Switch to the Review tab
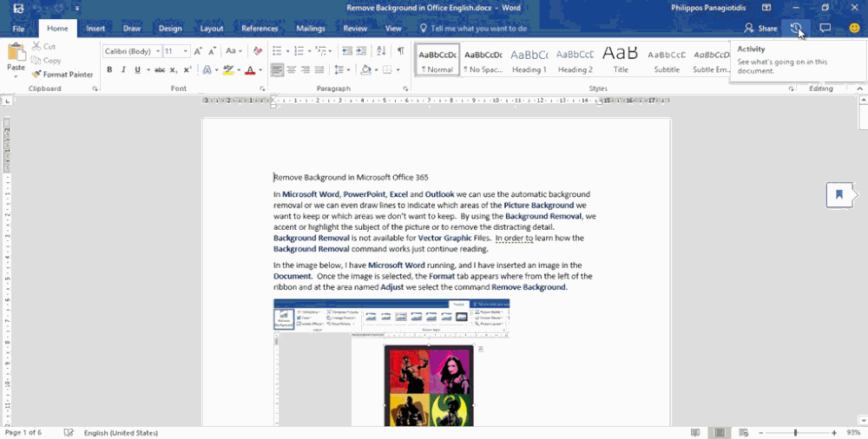This screenshot has height=439, width=868. tap(355, 29)
